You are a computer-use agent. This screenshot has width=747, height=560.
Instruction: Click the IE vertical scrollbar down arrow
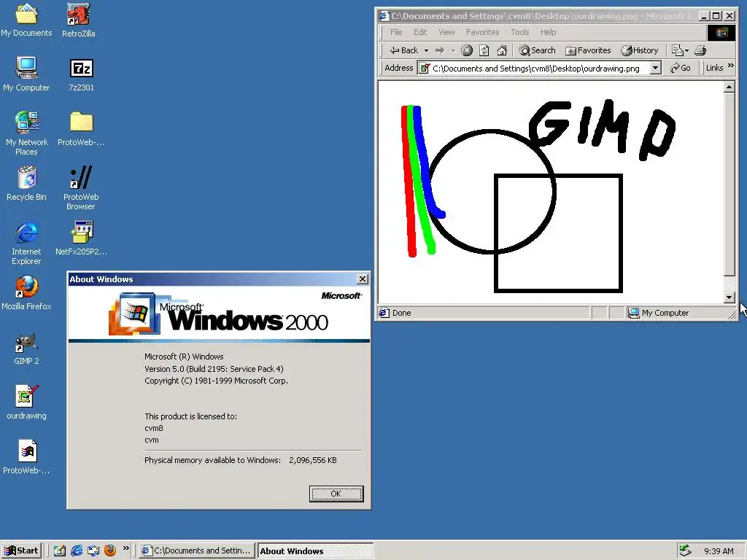click(729, 297)
